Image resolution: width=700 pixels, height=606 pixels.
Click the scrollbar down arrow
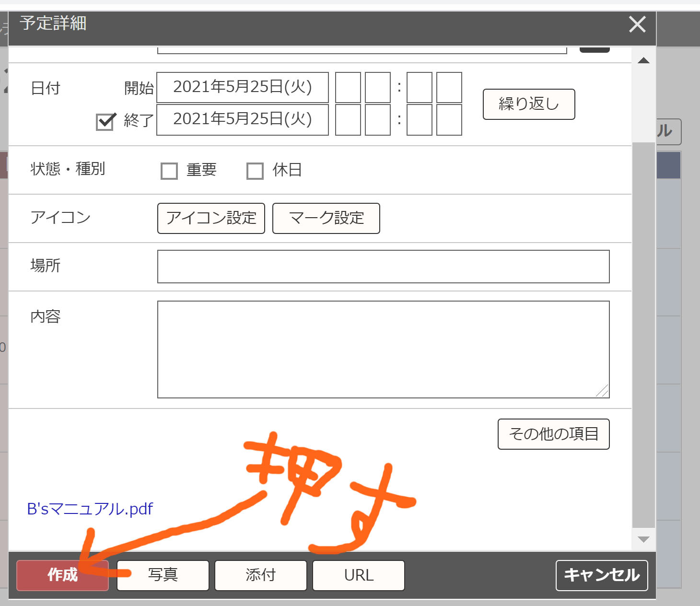click(x=643, y=539)
